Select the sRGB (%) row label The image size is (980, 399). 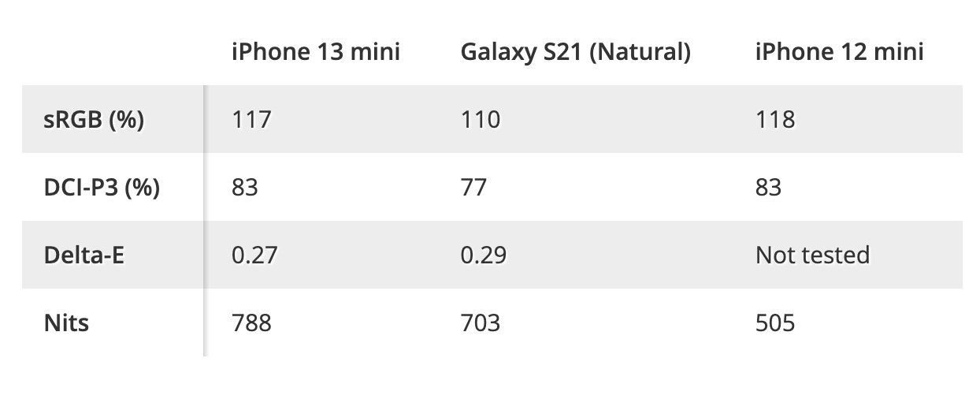[94, 120]
